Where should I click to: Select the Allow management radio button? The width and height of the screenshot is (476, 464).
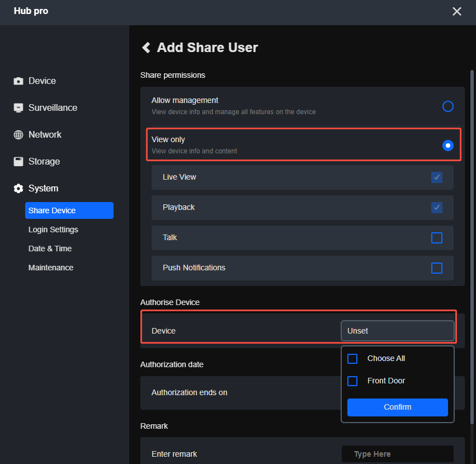pyautogui.click(x=448, y=106)
